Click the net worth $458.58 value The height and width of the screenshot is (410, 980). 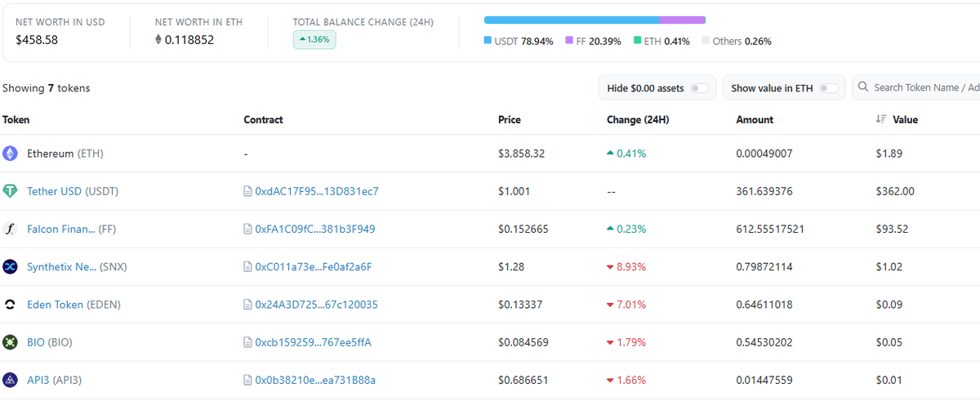pyautogui.click(x=37, y=39)
